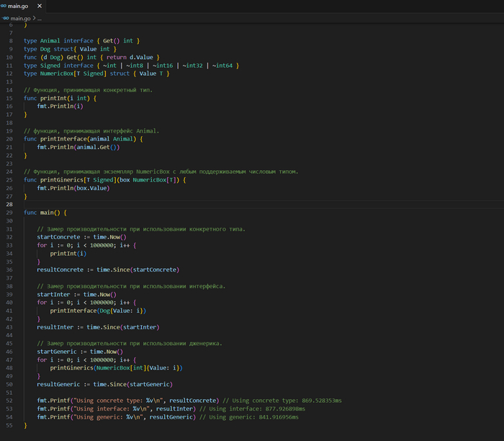Click the printInterface function name on line 20
504x441 pixels.
pyautogui.click(x=63, y=139)
